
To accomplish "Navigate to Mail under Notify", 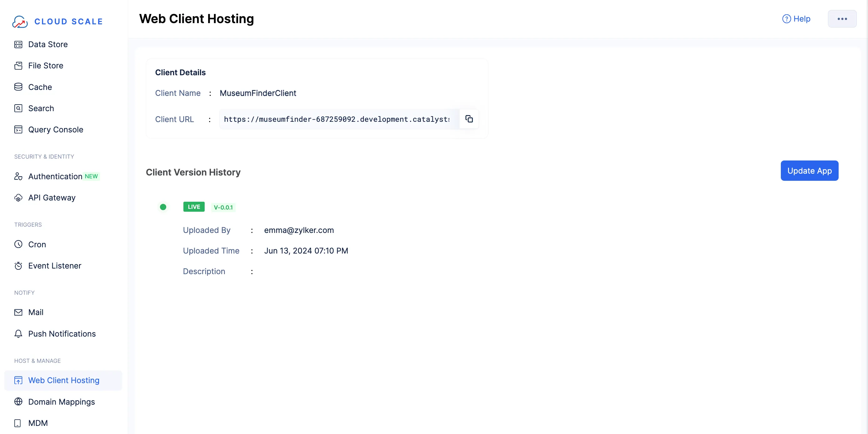I will point(36,312).
